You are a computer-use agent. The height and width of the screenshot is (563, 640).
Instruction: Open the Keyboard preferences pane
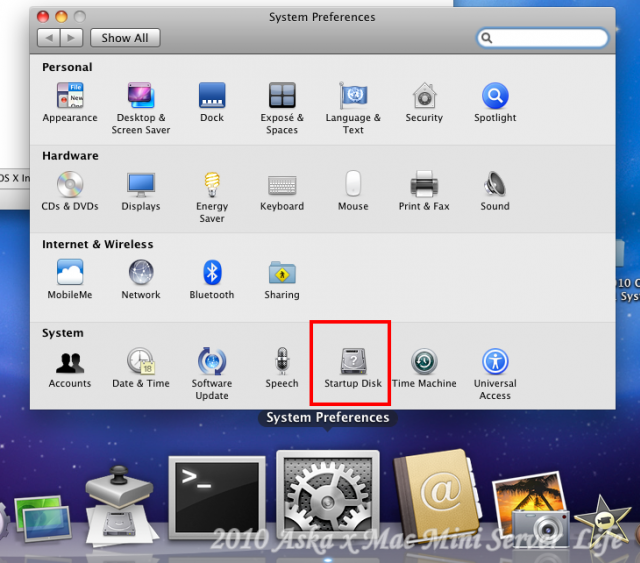(x=282, y=191)
